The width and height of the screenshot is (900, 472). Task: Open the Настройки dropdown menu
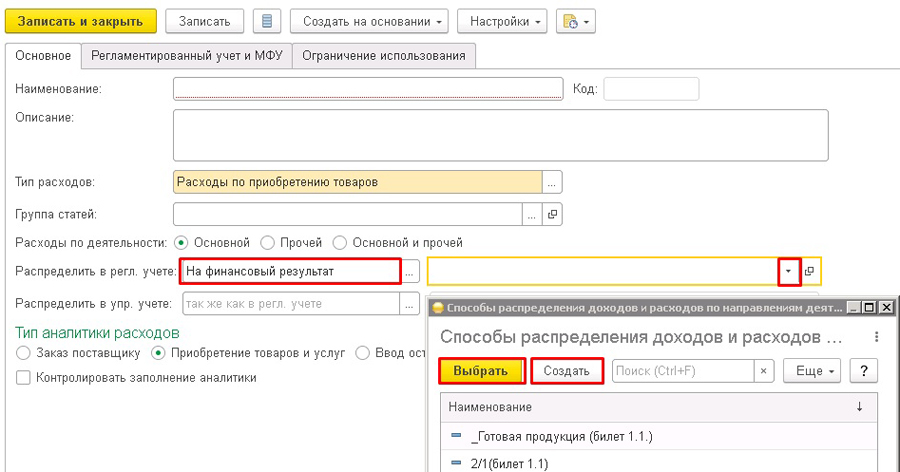tap(501, 21)
